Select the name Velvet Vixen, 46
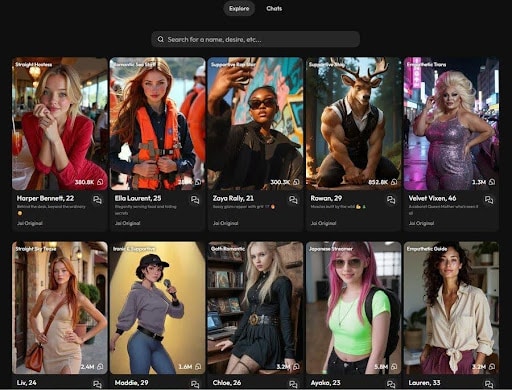The height and width of the screenshot is (390, 512). click(x=432, y=198)
